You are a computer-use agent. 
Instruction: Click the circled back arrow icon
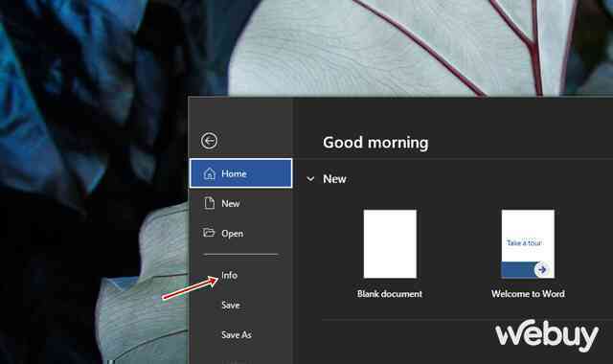[209, 141]
